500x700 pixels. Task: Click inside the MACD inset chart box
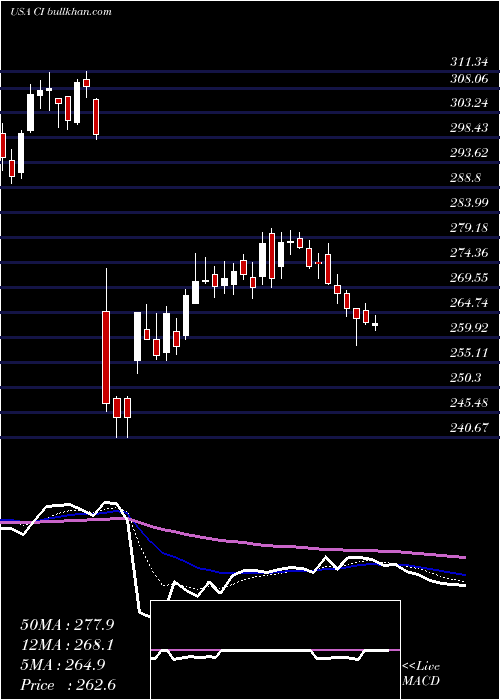[275, 650]
